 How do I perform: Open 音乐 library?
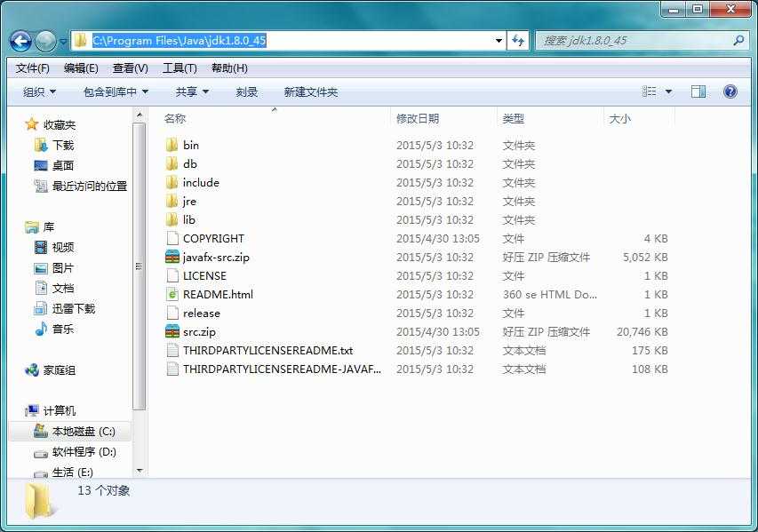click(x=63, y=329)
